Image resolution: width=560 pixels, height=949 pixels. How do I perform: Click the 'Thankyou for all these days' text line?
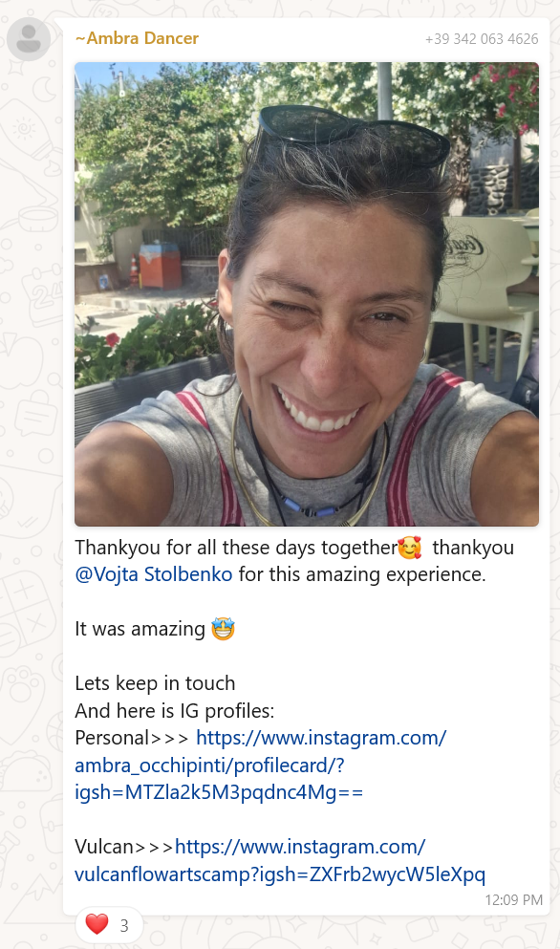tap(236, 548)
